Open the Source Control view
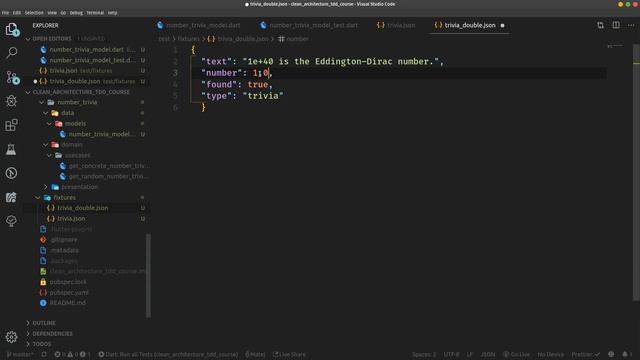 pyautogui.click(x=12, y=77)
